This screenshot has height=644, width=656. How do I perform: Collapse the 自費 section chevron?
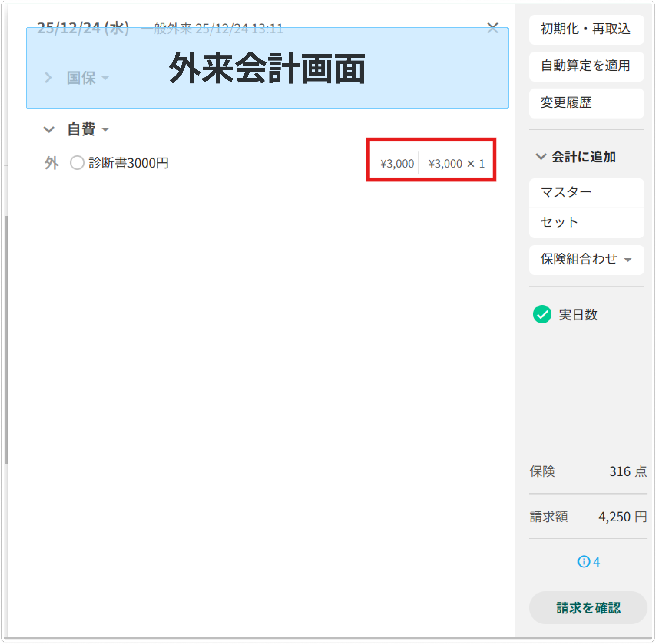point(49,130)
